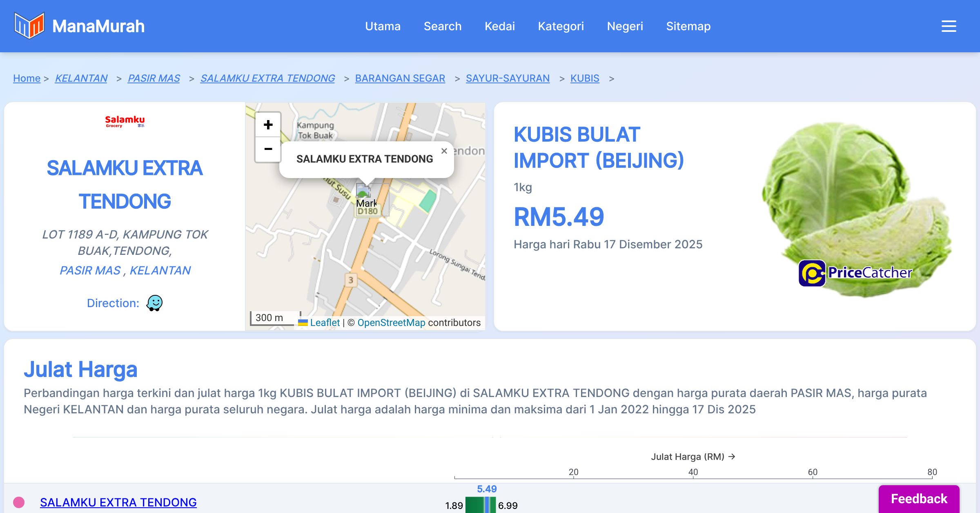980x513 pixels.
Task: Close the map popup
Action: tap(444, 151)
